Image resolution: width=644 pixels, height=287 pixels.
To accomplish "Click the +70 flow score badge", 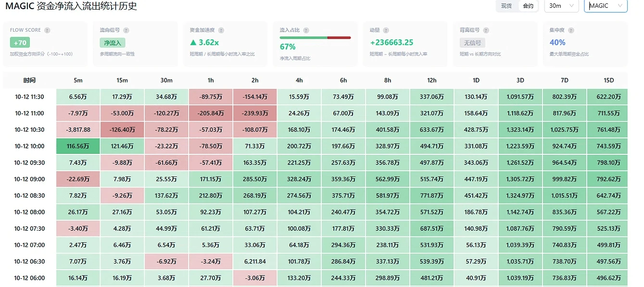I will click(x=20, y=43).
